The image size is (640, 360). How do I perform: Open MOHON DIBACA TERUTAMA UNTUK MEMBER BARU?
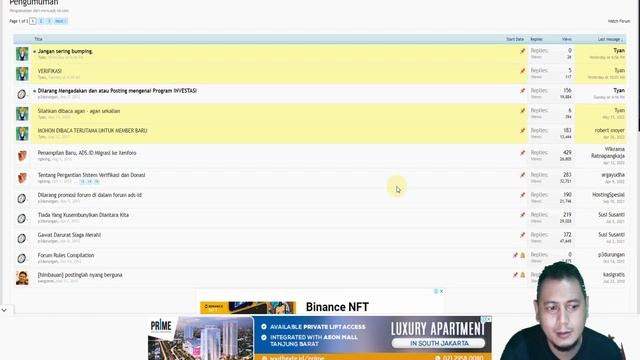[x=92, y=131]
